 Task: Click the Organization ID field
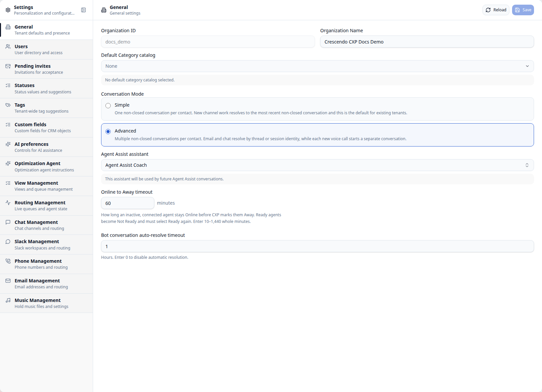coord(208,42)
